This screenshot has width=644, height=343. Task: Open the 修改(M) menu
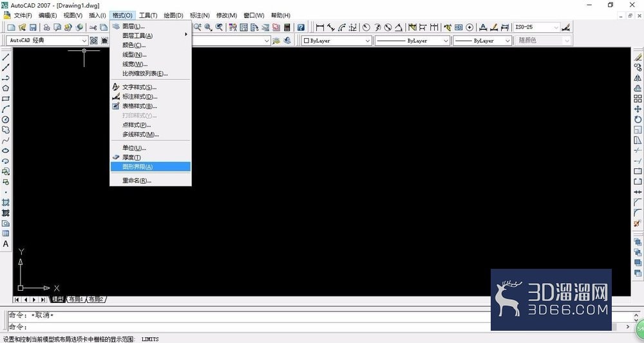pyautogui.click(x=226, y=15)
